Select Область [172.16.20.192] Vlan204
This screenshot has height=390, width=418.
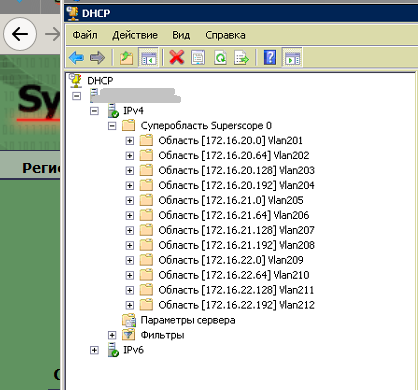(236, 185)
